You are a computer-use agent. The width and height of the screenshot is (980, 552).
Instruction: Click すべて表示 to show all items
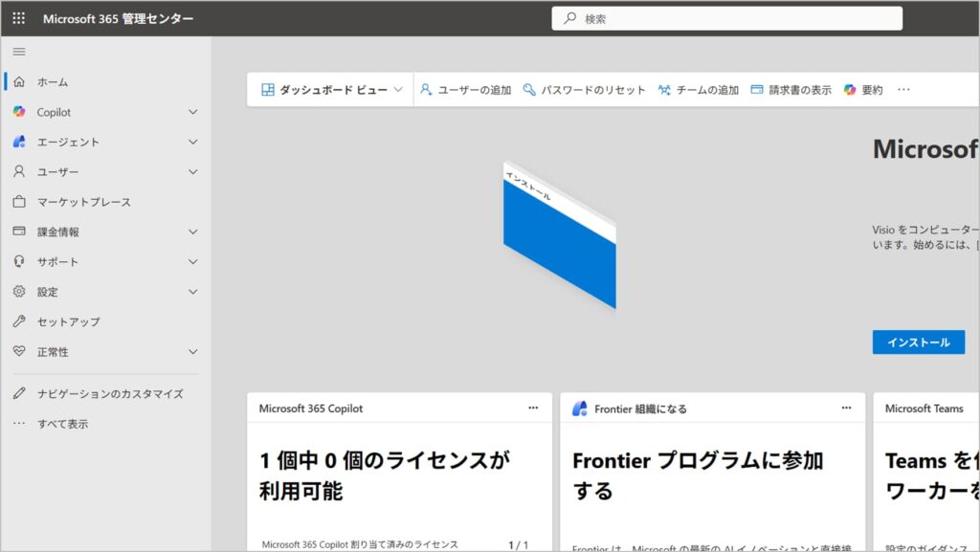pos(62,424)
